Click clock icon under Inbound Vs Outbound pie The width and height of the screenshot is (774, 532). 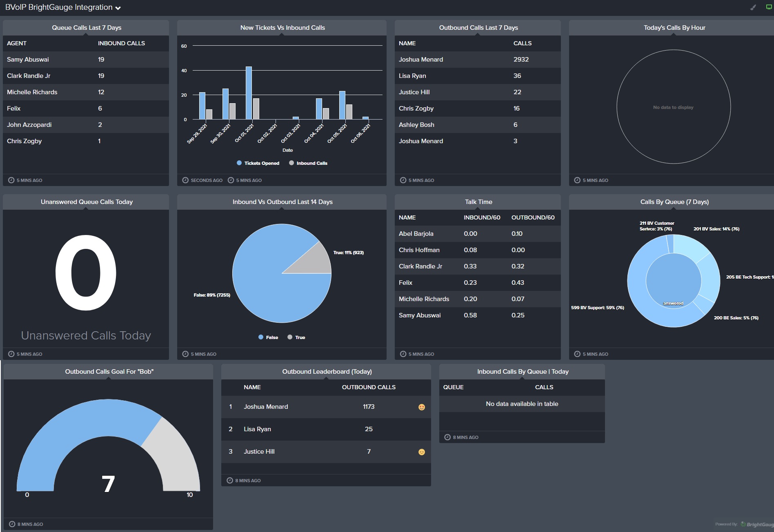(x=185, y=354)
